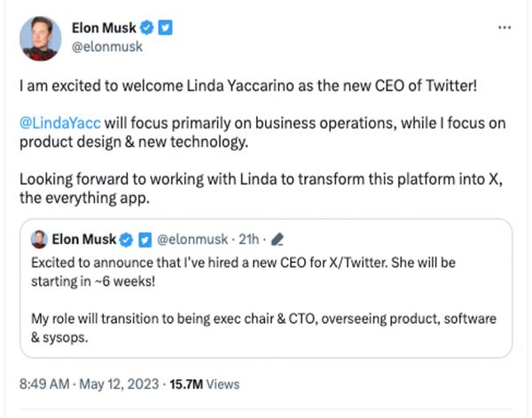Open the three-dot more options menu
The height and width of the screenshot is (418, 532).
click(505, 28)
